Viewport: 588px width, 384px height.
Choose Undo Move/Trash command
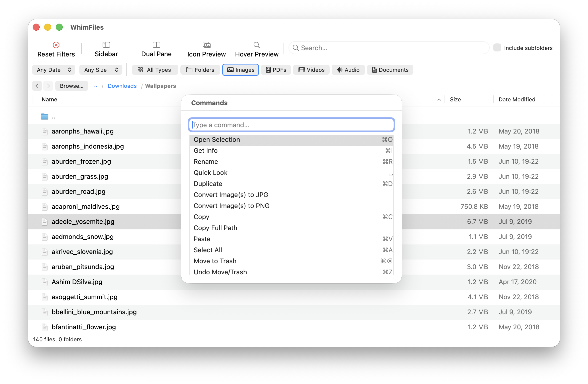[291, 271]
